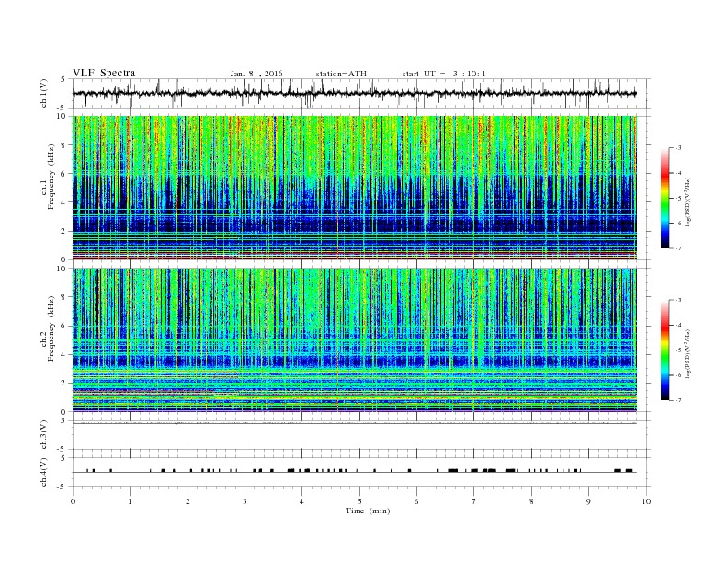The width and height of the screenshot is (728, 563).
Task: Click the "-5" label on ch.1 color bar
Action: [x=678, y=199]
